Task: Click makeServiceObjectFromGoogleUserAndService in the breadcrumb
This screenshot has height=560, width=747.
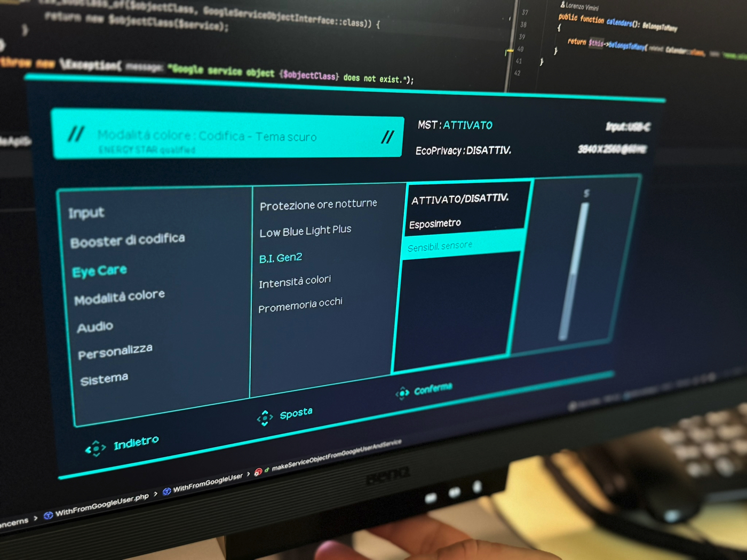Action: pos(337,454)
